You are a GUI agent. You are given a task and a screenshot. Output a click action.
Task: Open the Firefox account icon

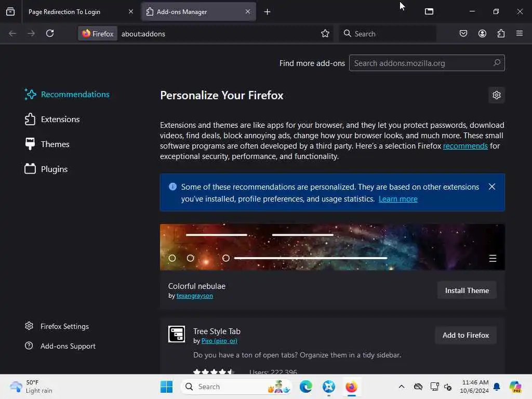pyautogui.click(x=482, y=33)
